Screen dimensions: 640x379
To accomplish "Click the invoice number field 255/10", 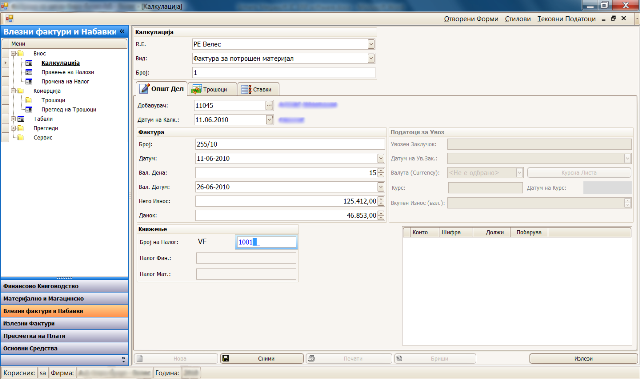I will [290, 144].
